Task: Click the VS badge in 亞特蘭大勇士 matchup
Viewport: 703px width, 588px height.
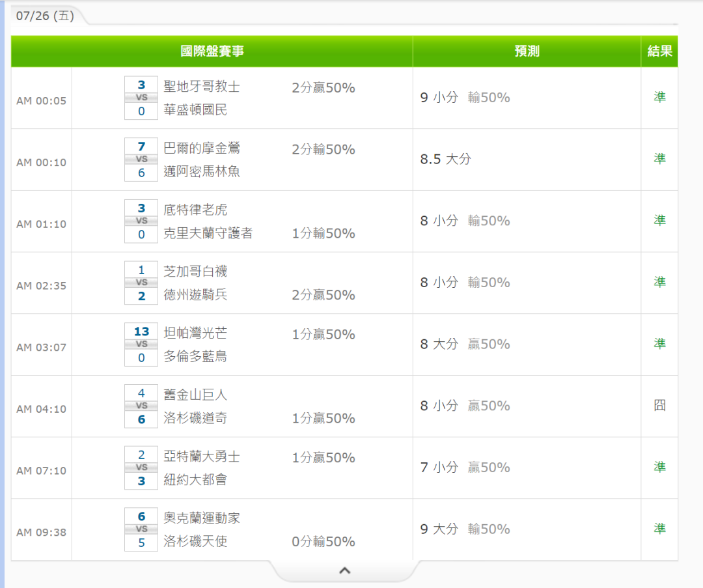Action: [141, 468]
